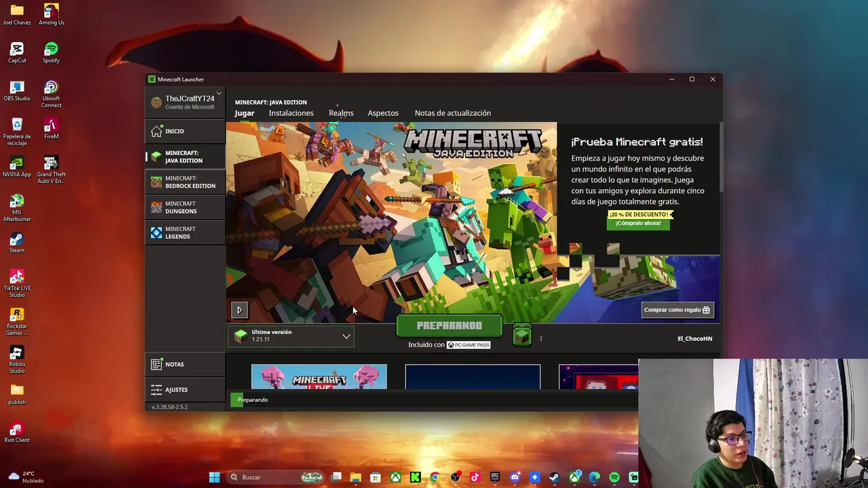Click the PC Game Pass badge
868x488 pixels.
tap(469, 345)
